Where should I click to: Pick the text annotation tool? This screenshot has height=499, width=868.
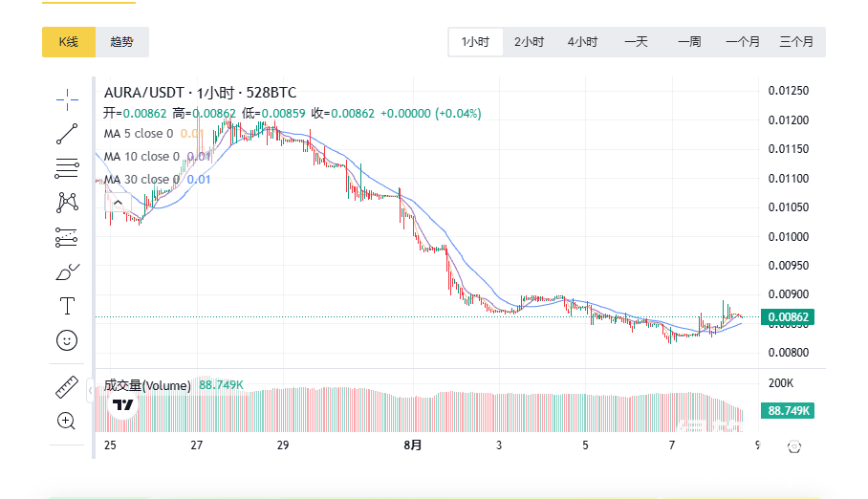coord(67,306)
